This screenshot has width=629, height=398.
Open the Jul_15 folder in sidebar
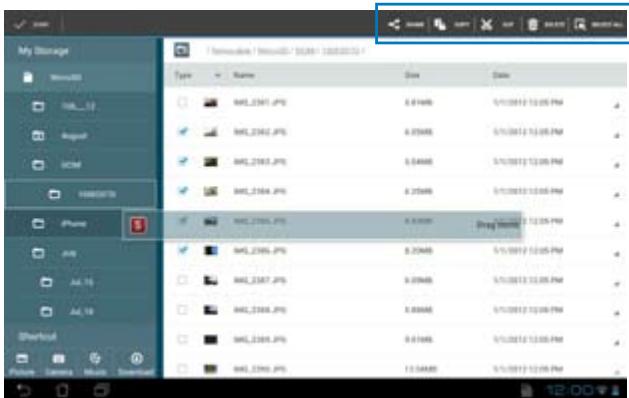80,282
